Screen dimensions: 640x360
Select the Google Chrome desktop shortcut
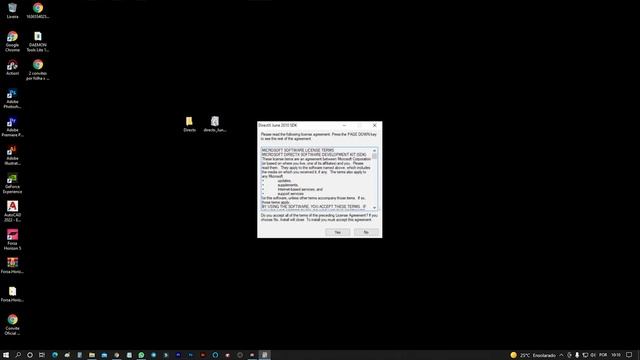(12, 41)
